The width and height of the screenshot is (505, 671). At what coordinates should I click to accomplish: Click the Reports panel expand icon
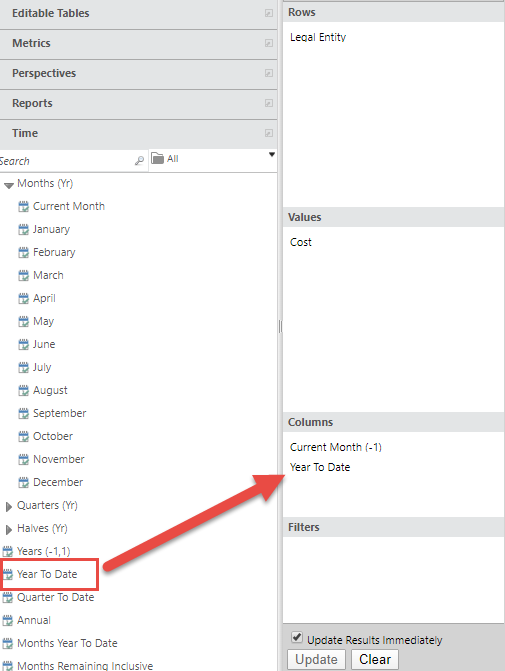pos(268,103)
